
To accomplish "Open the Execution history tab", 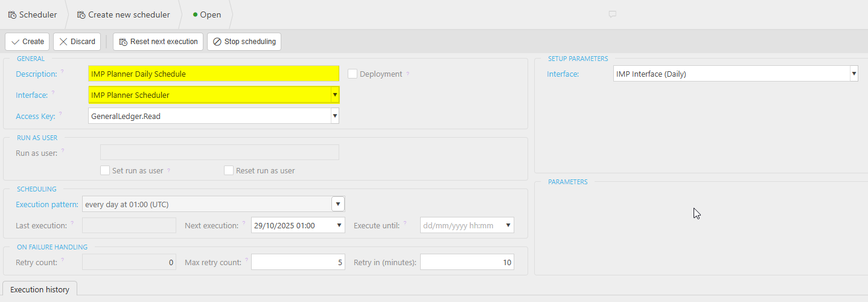I will click(x=40, y=289).
